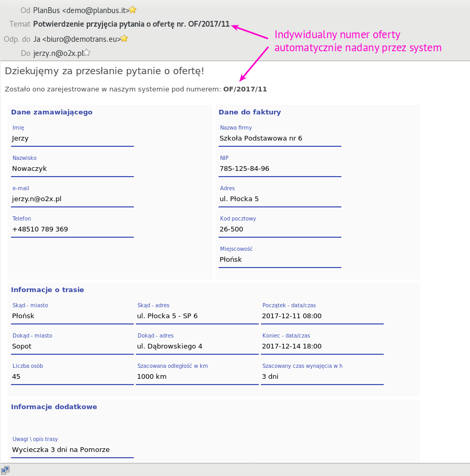Click the bold offer number OF/2017/11 in body
Image resolution: width=470 pixels, height=476 pixels.
[245, 89]
